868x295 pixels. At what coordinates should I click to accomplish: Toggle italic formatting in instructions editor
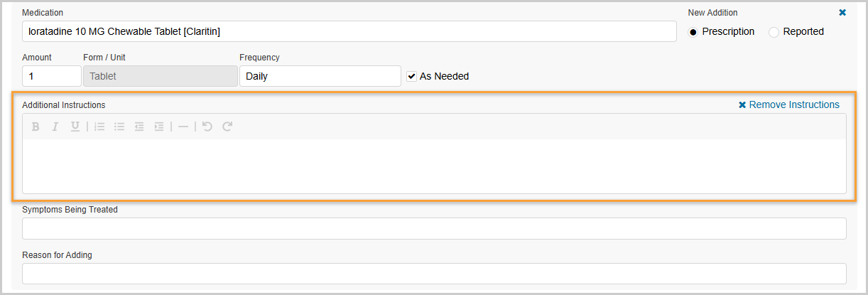pos(55,127)
